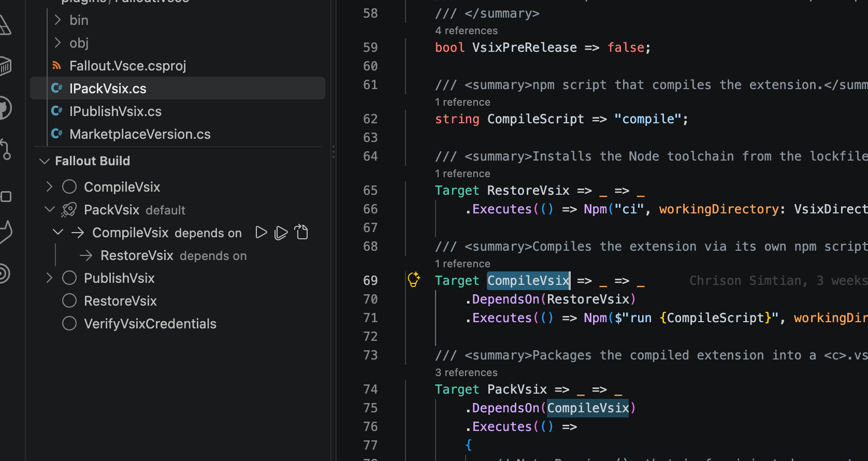Expand the PublishVsix target chevron
868x461 pixels.
click(x=49, y=278)
